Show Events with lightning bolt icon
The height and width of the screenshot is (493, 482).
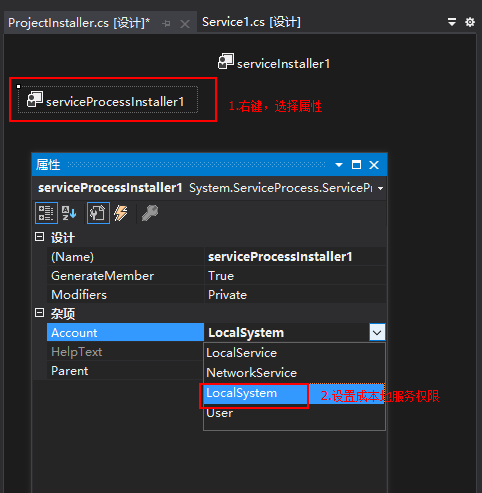tap(121, 213)
